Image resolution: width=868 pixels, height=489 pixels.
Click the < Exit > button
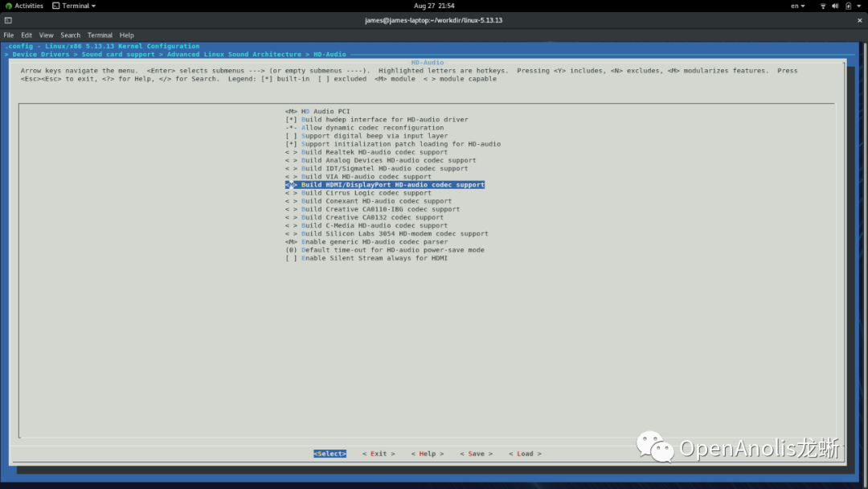tap(379, 454)
